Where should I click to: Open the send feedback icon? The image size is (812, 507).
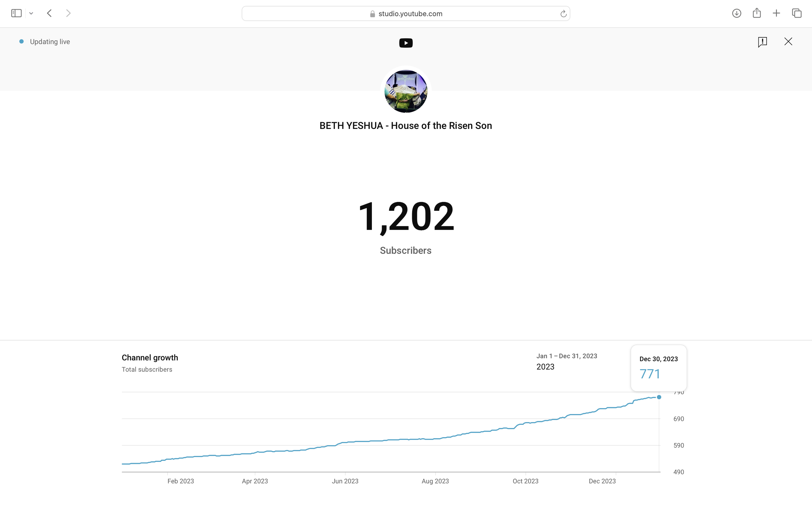762,42
